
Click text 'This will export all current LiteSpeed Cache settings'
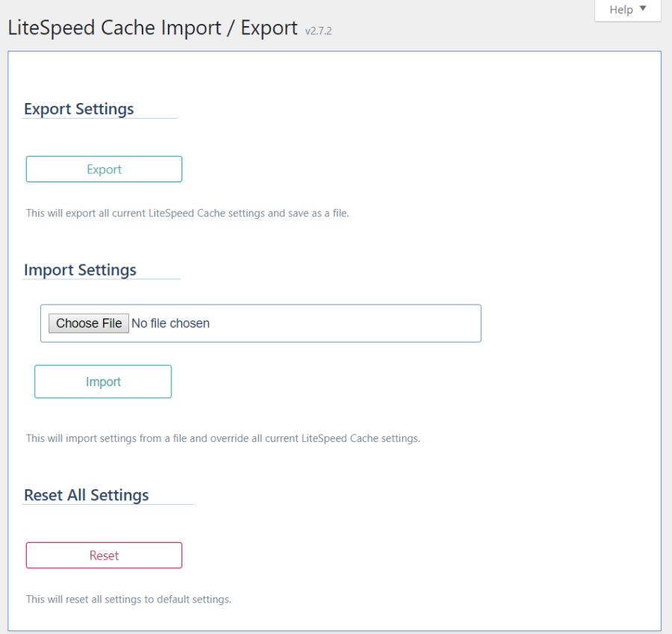pos(146,213)
